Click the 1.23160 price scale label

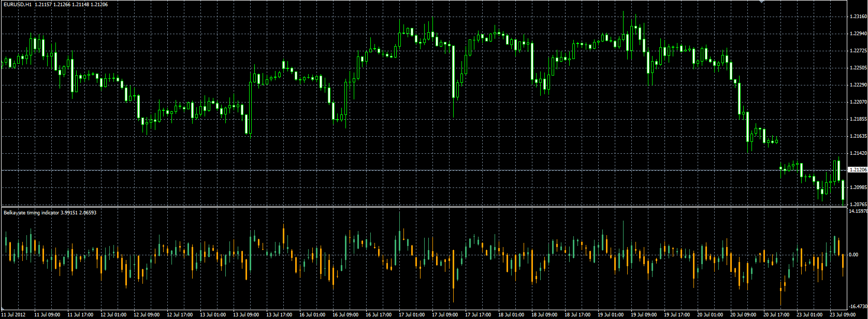pyautogui.click(x=858, y=17)
